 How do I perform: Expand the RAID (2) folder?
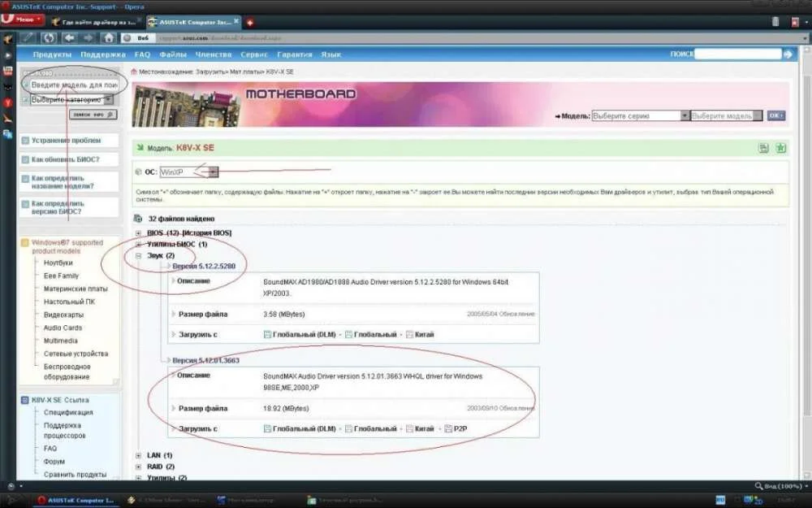(138, 467)
